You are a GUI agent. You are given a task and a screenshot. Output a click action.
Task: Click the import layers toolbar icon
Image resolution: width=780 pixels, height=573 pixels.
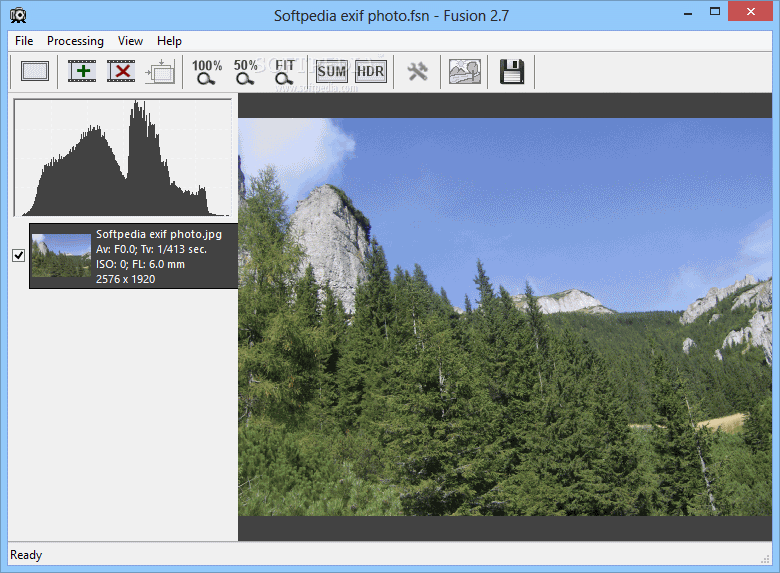pos(160,71)
